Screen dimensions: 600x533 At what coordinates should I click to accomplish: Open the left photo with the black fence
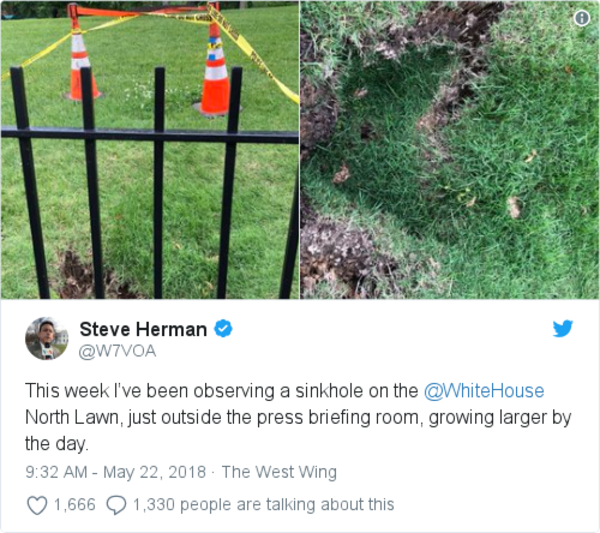tap(150, 150)
